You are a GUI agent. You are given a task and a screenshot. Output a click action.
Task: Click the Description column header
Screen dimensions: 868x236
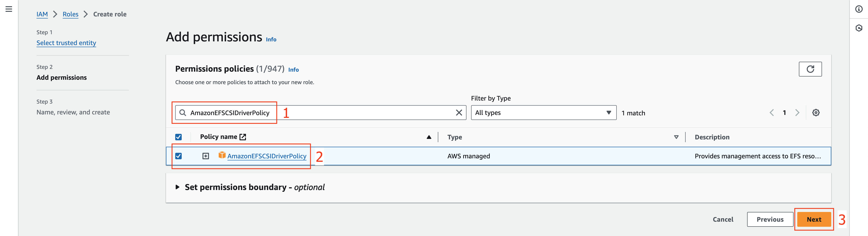coord(712,137)
